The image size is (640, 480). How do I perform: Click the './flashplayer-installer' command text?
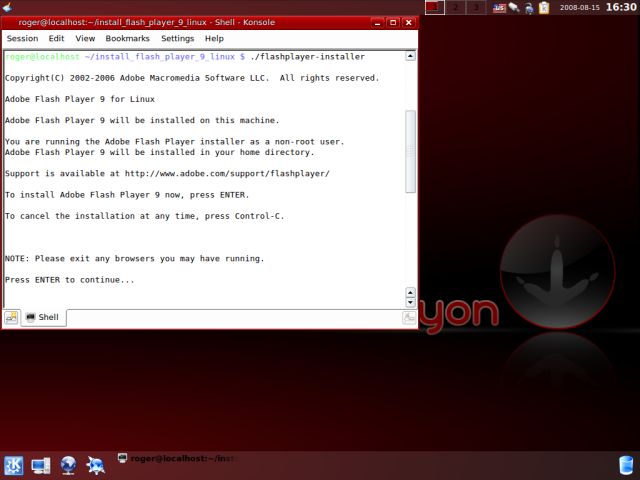pyautogui.click(x=308, y=57)
